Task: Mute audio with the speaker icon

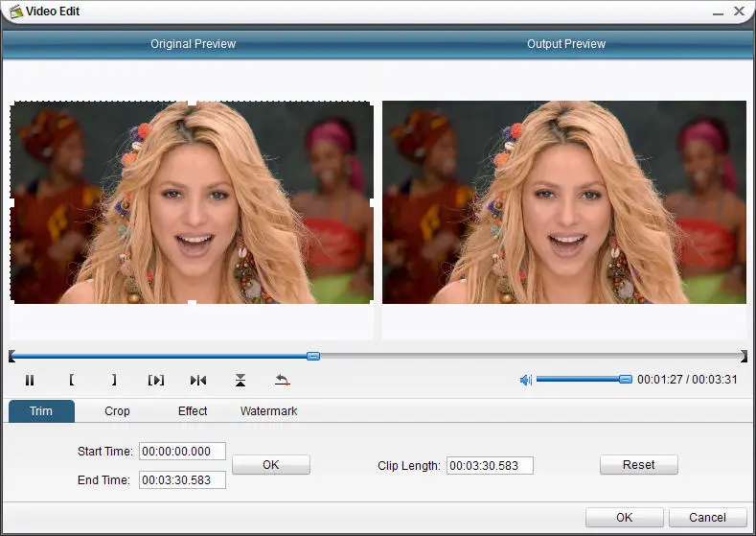Action: point(525,380)
